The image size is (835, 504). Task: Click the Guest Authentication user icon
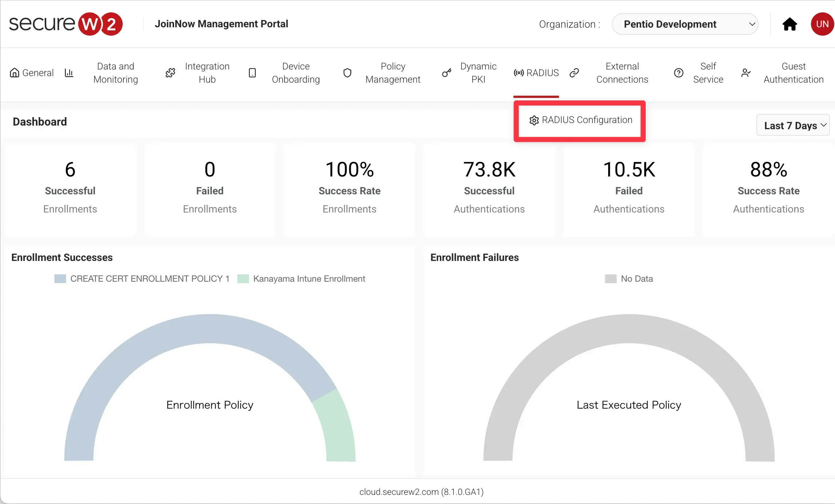click(746, 73)
